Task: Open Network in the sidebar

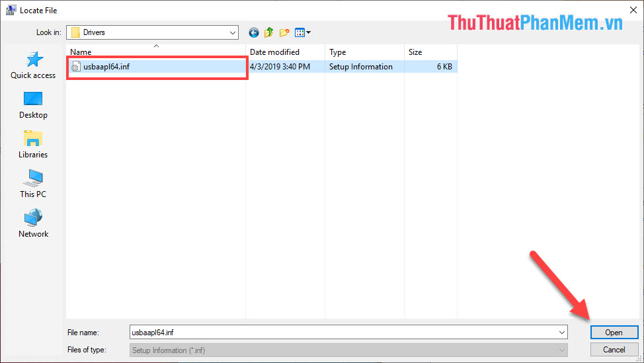Action: [x=33, y=224]
